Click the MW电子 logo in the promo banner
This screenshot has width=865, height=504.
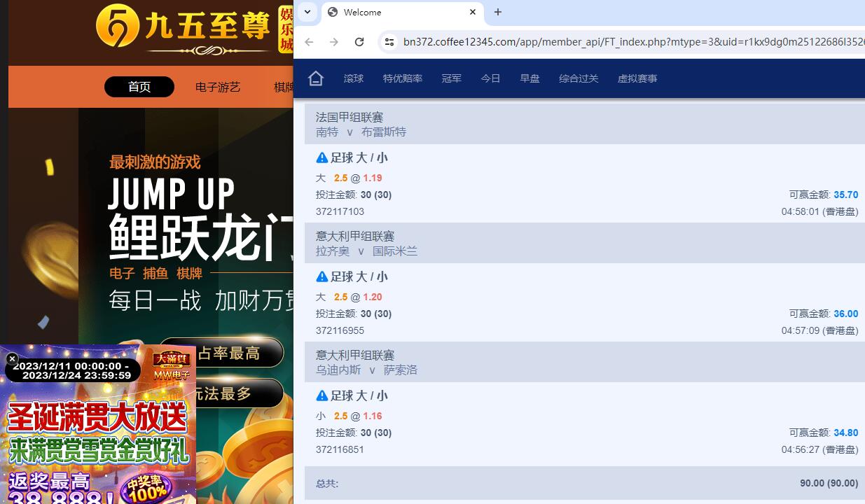coord(172,365)
